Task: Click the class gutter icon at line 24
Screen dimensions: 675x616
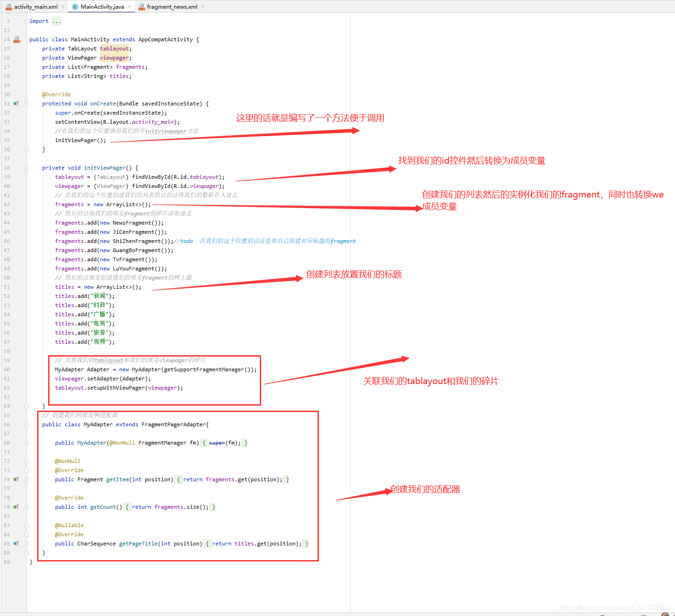Action: 16,39
